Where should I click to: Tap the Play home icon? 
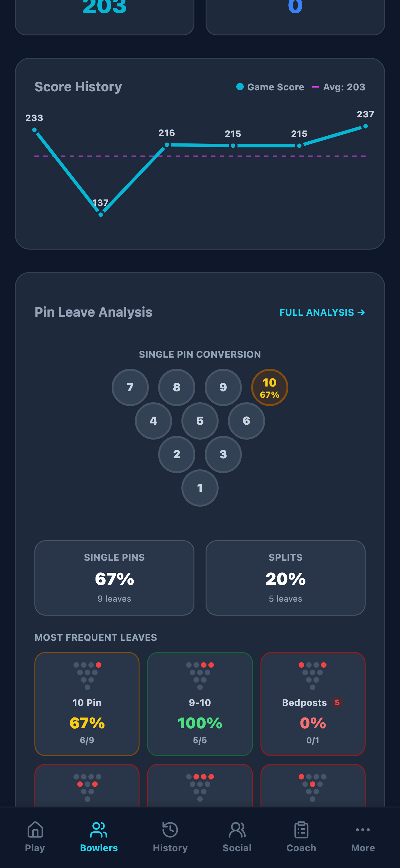[35, 830]
